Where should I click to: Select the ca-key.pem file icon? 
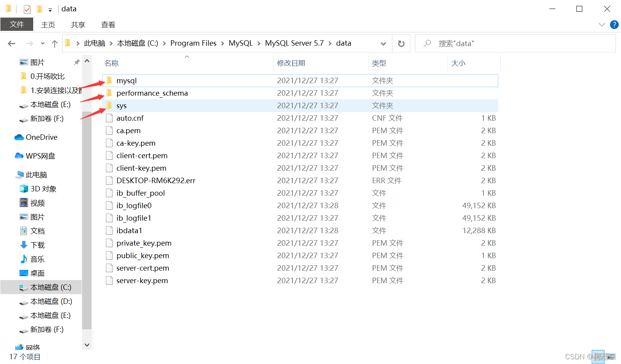(109, 143)
